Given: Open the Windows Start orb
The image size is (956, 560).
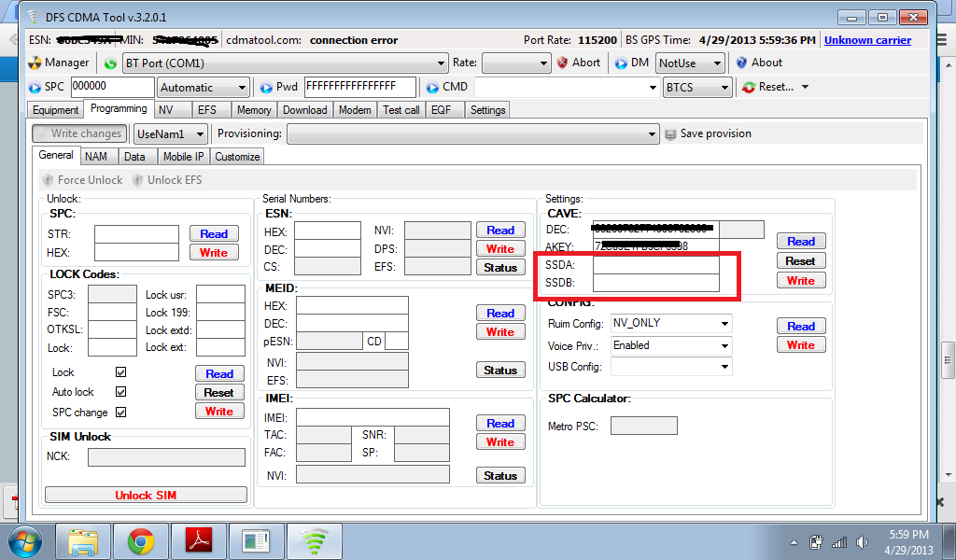Looking at the screenshot, I should [25, 541].
